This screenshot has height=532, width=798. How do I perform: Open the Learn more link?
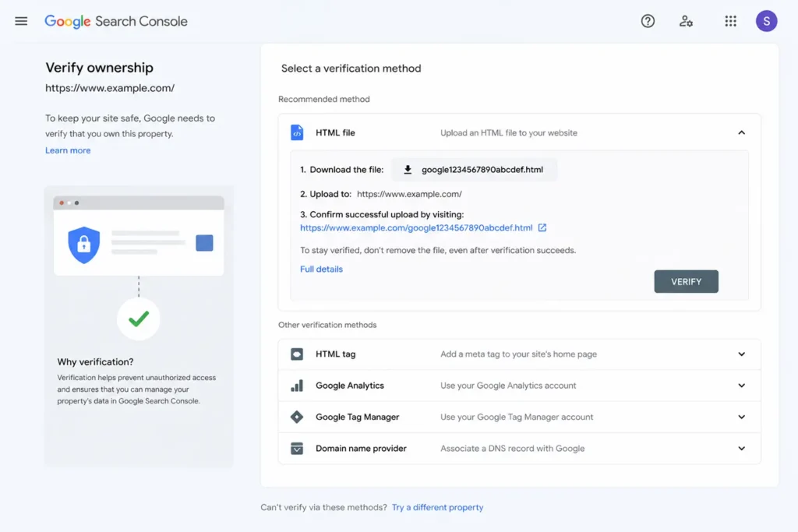tap(68, 150)
